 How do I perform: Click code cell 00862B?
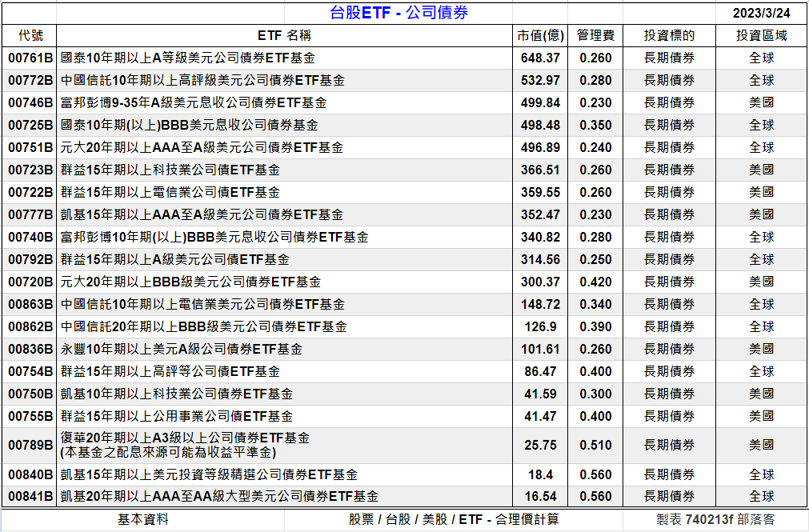pos(30,326)
